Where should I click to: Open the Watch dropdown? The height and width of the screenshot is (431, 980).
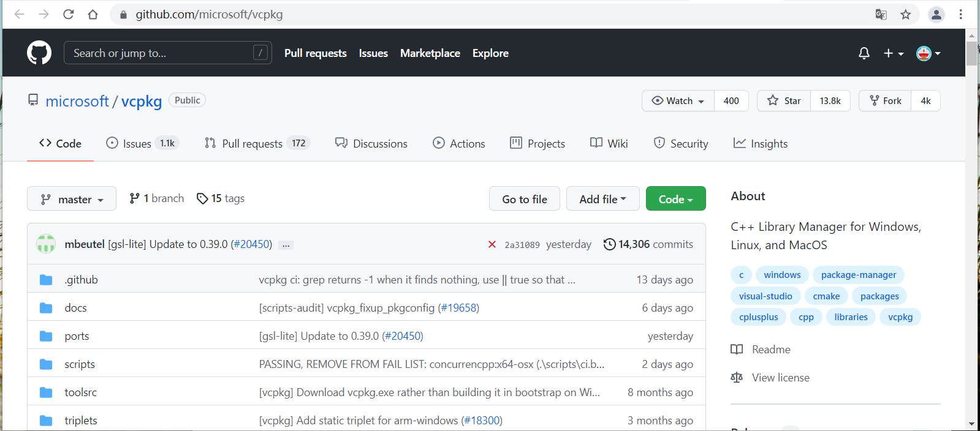pos(678,101)
